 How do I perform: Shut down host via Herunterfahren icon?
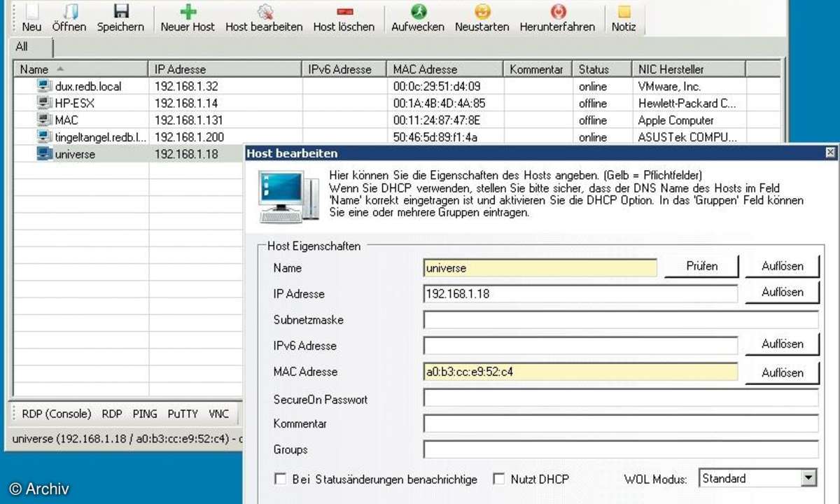[558, 12]
